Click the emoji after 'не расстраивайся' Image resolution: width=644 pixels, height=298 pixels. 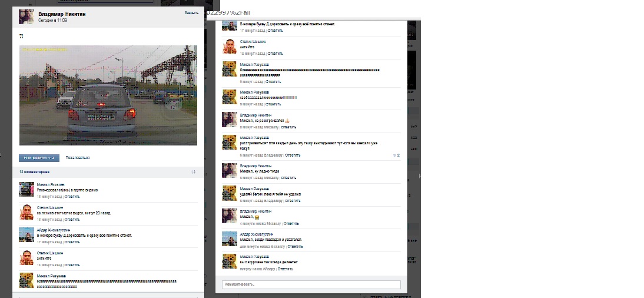287,121
